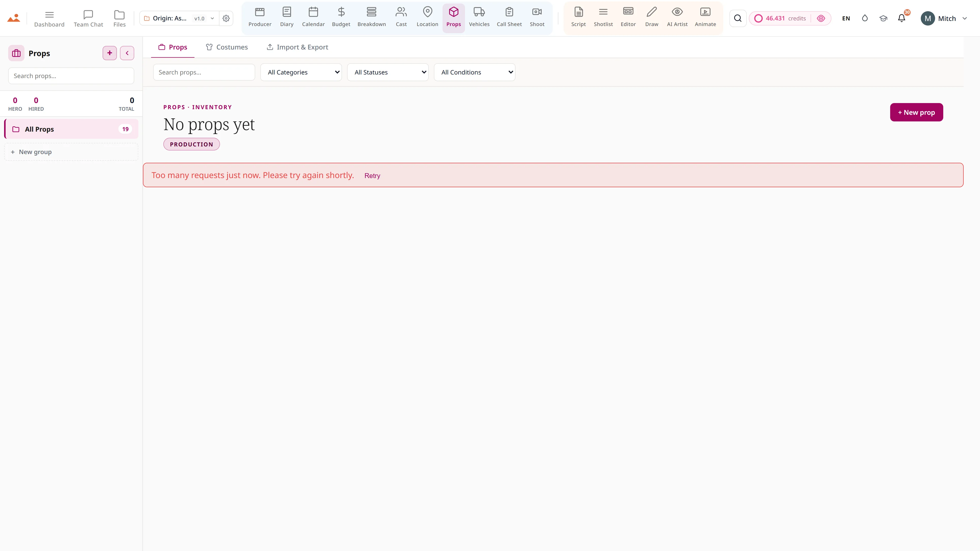Toggle credits visibility eye icon
The width and height of the screenshot is (980, 551).
(x=820, y=18)
